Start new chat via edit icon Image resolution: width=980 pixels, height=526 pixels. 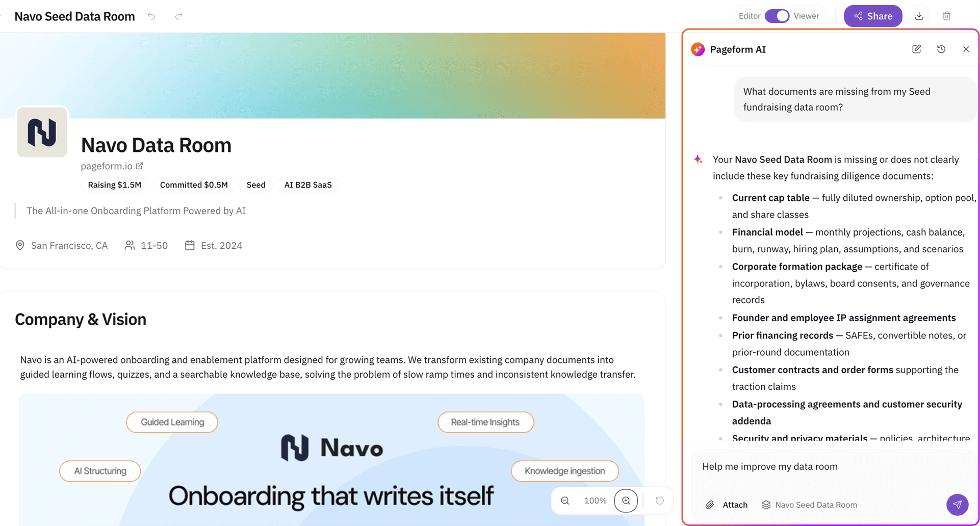pos(916,49)
